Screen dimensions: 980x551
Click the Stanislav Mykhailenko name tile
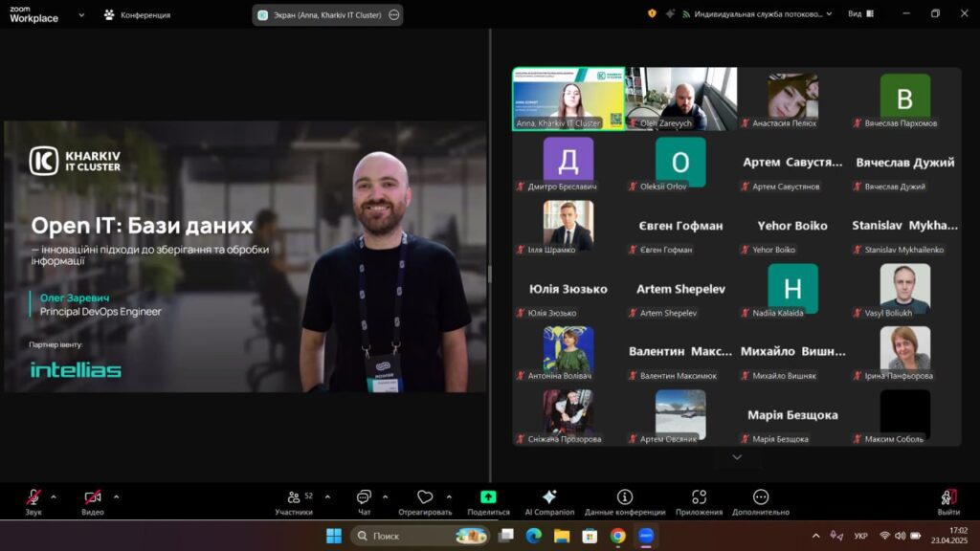905,226
